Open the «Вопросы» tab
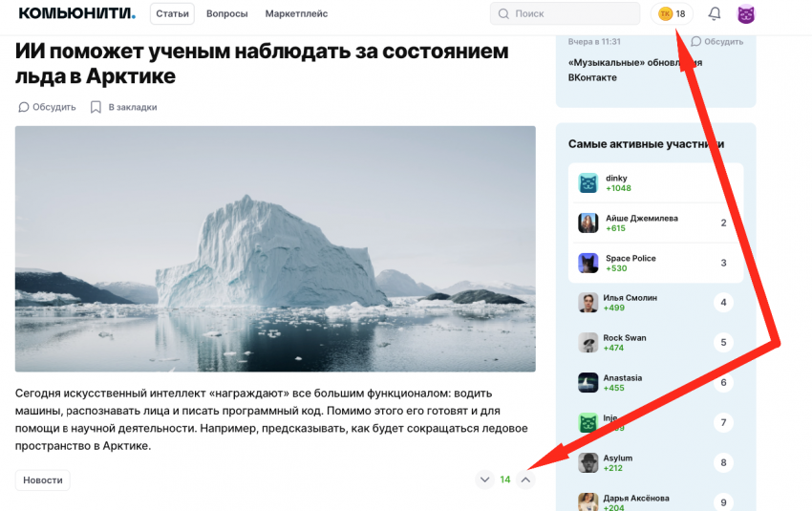This screenshot has height=511, width=812. [x=226, y=14]
